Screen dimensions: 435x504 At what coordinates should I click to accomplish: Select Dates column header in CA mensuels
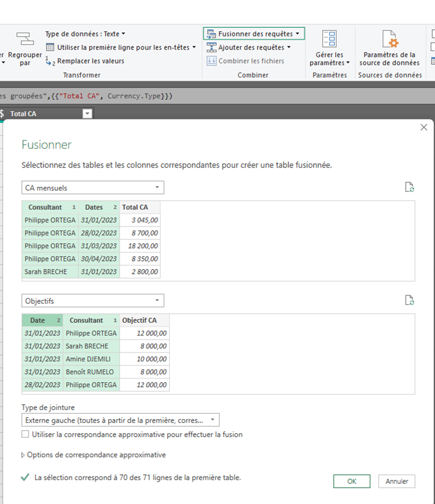99,207
